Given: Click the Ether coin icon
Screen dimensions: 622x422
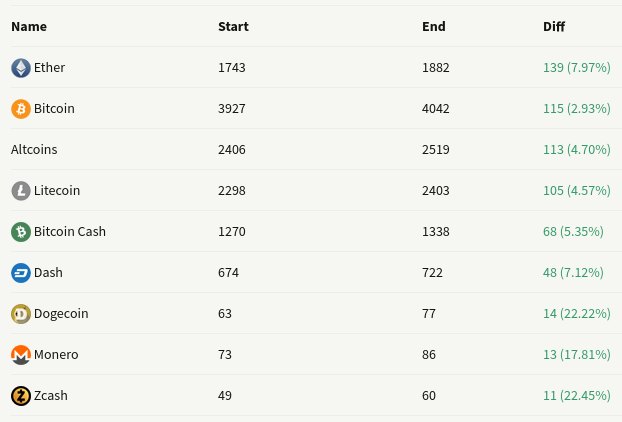Looking at the screenshot, I should (x=21, y=68).
